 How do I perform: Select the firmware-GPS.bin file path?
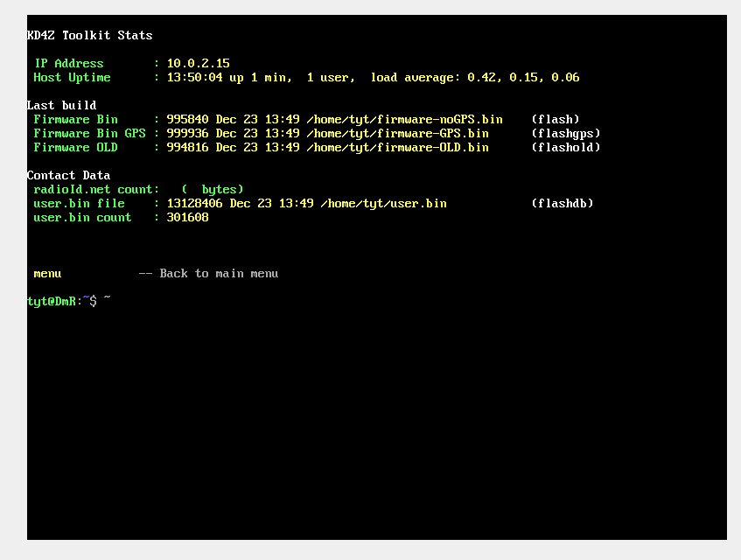point(397,134)
